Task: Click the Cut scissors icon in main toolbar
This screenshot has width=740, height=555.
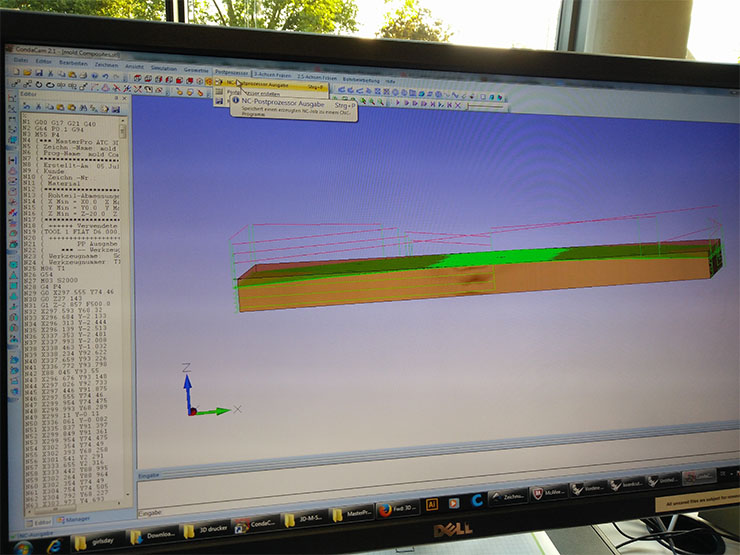Action: [x=50, y=74]
